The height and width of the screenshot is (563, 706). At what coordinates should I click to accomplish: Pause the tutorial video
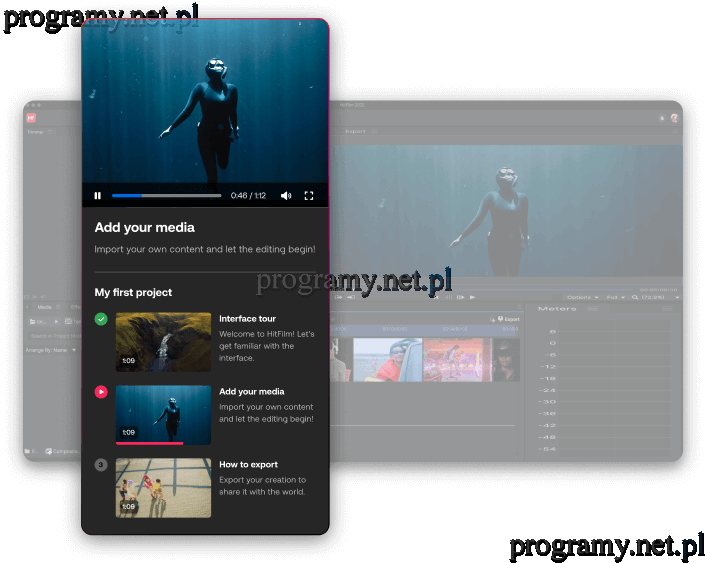point(98,196)
